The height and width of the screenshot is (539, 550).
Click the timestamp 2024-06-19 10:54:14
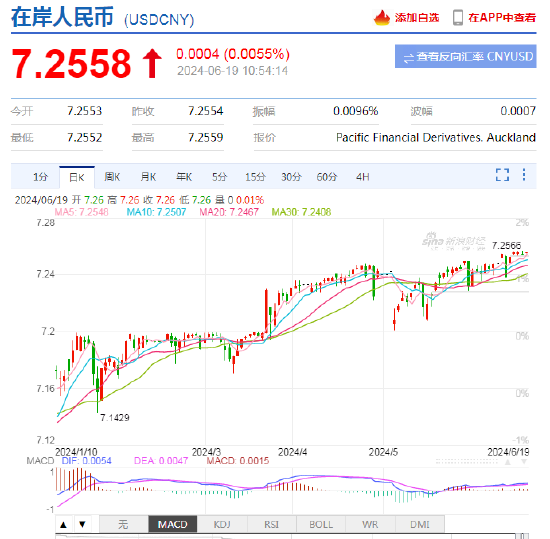point(232,71)
